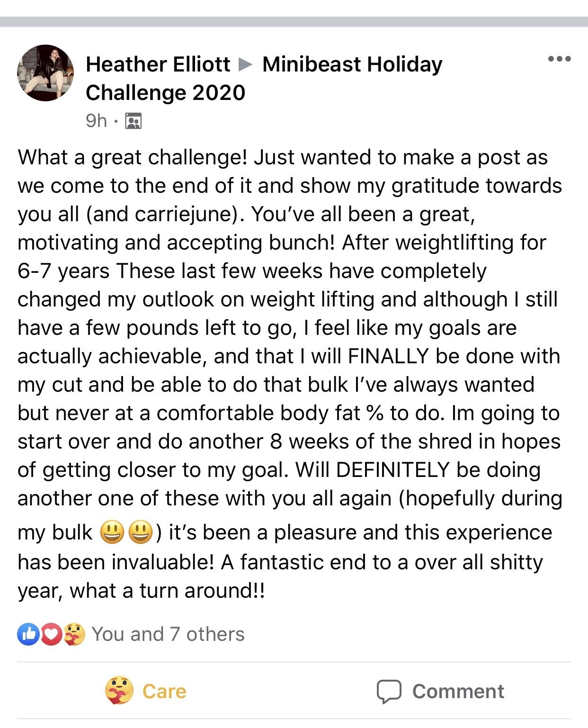Tap the "Comment" label text
The height and width of the screenshot is (728, 588).
(x=458, y=692)
